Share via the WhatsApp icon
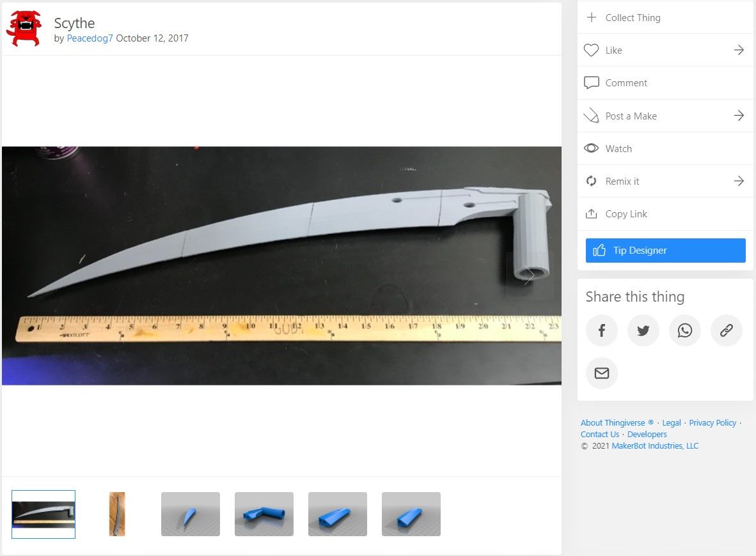The height and width of the screenshot is (556, 756). (x=685, y=330)
